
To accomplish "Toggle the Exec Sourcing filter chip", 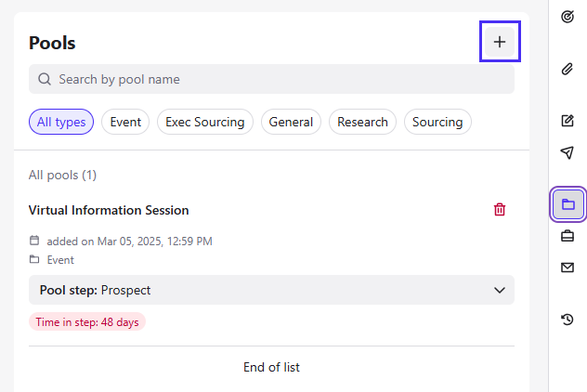I will tap(205, 122).
